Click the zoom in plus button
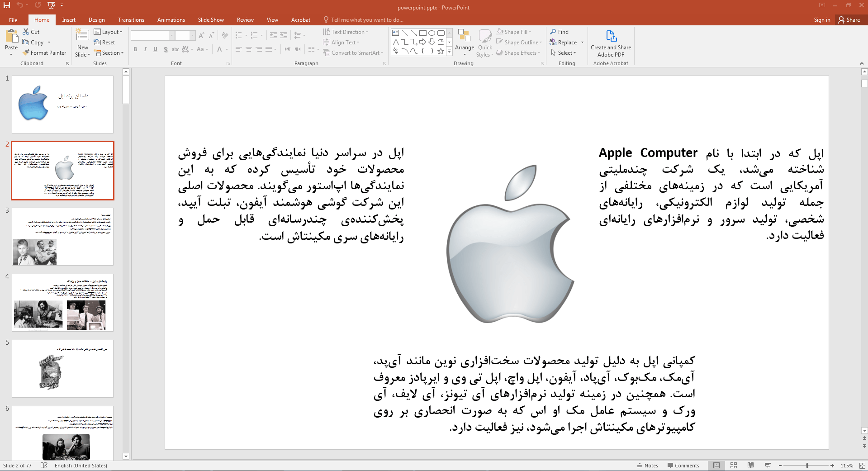 pyautogui.click(x=832, y=466)
